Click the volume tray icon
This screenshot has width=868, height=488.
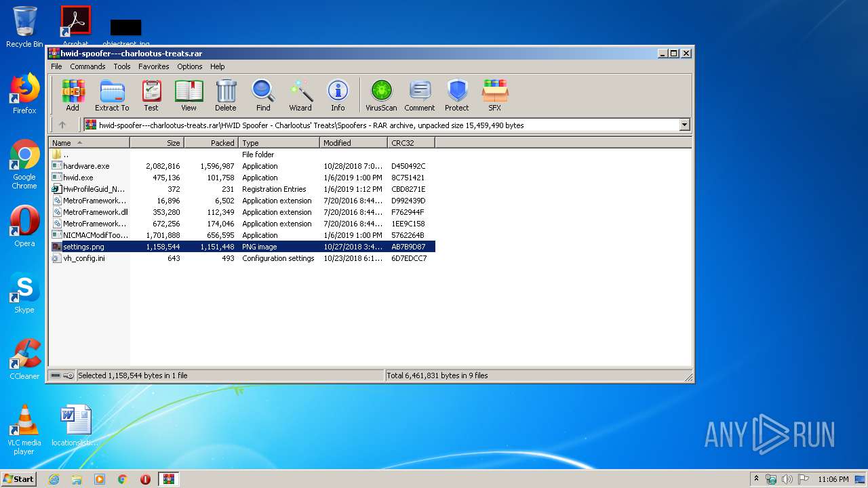coord(787,479)
